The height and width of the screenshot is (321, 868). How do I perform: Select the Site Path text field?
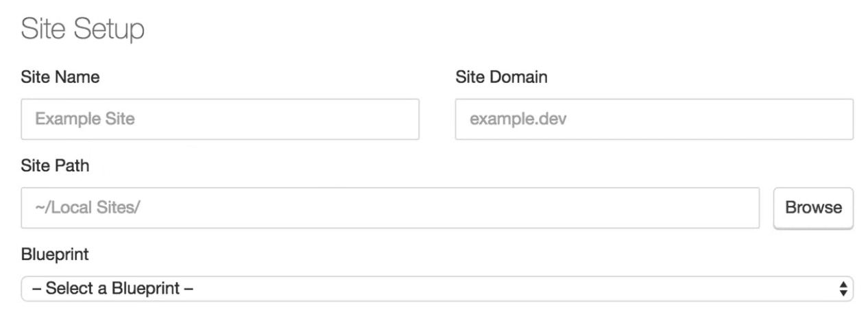(390, 208)
